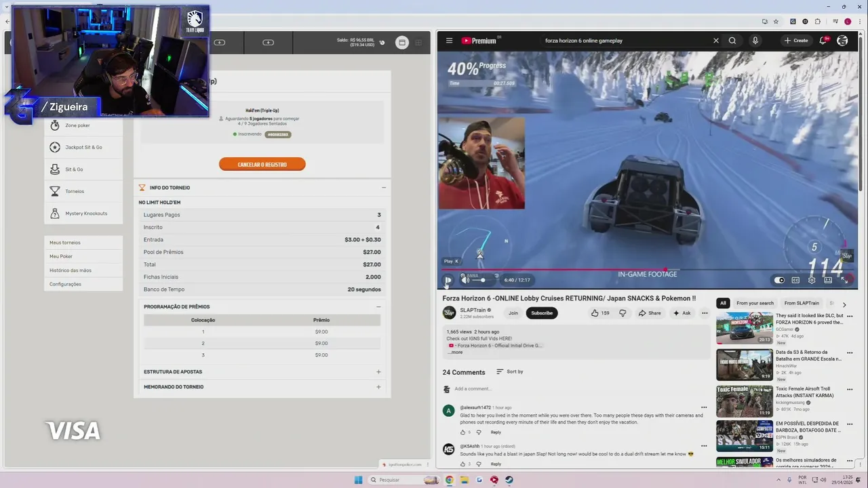Open Sit & Go in the poker sidebar

83,169
